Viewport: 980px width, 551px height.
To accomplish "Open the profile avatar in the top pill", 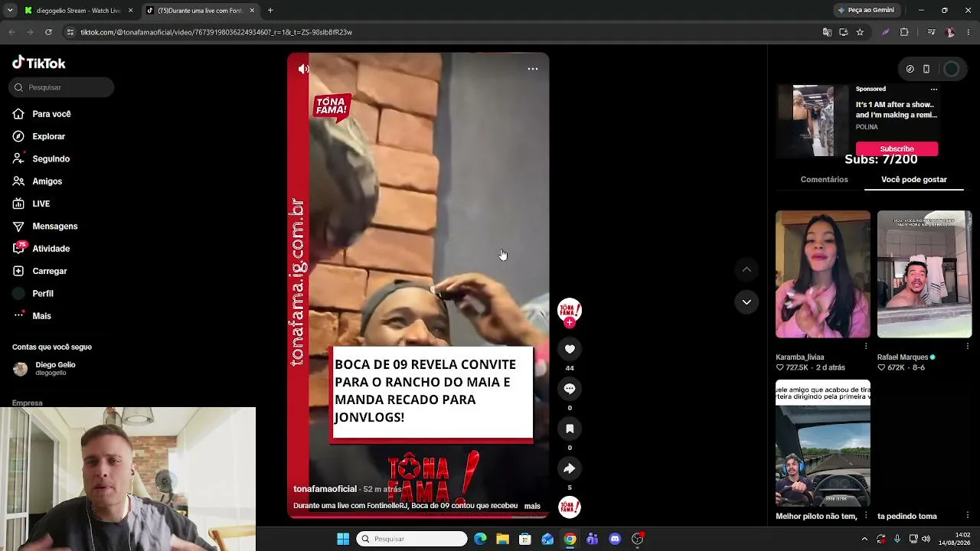I will click(951, 69).
